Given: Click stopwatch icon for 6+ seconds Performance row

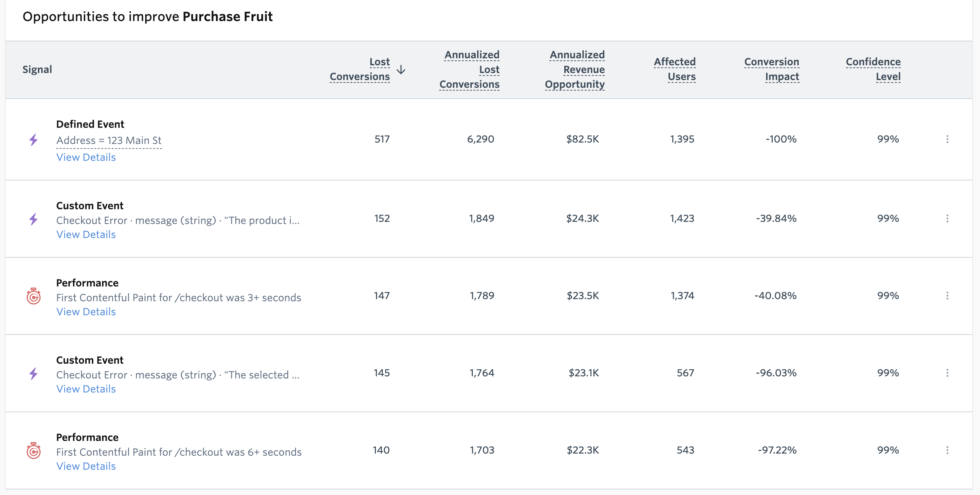Looking at the screenshot, I should (x=33, y=451).
